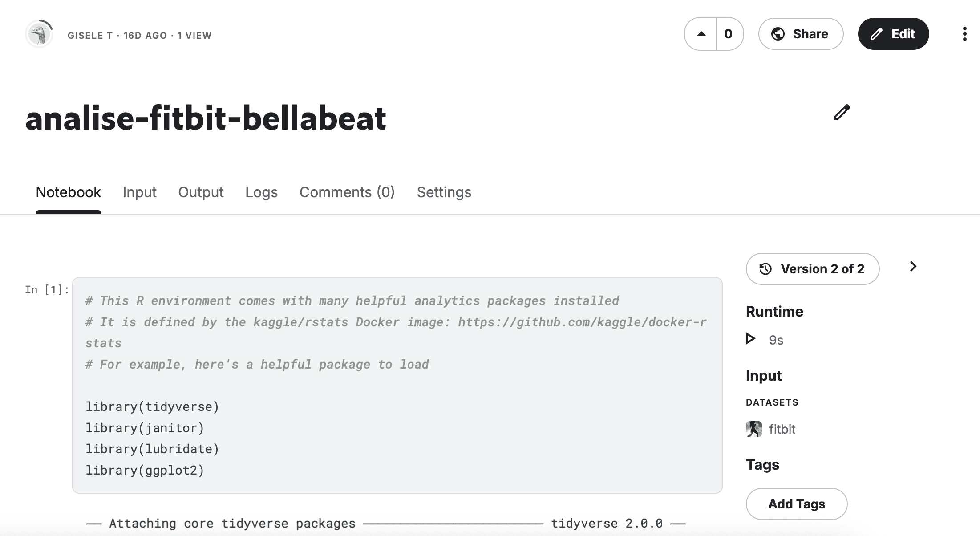Go to the Settings tab

point(444,192)
